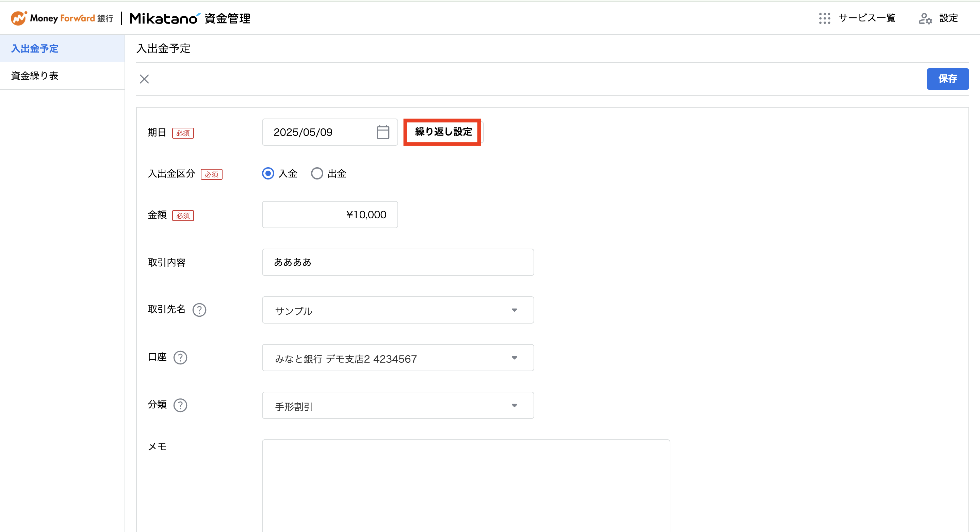Go to 入出金予定 in the sidebar
980x532 pixels.
(x=62, y=48)
